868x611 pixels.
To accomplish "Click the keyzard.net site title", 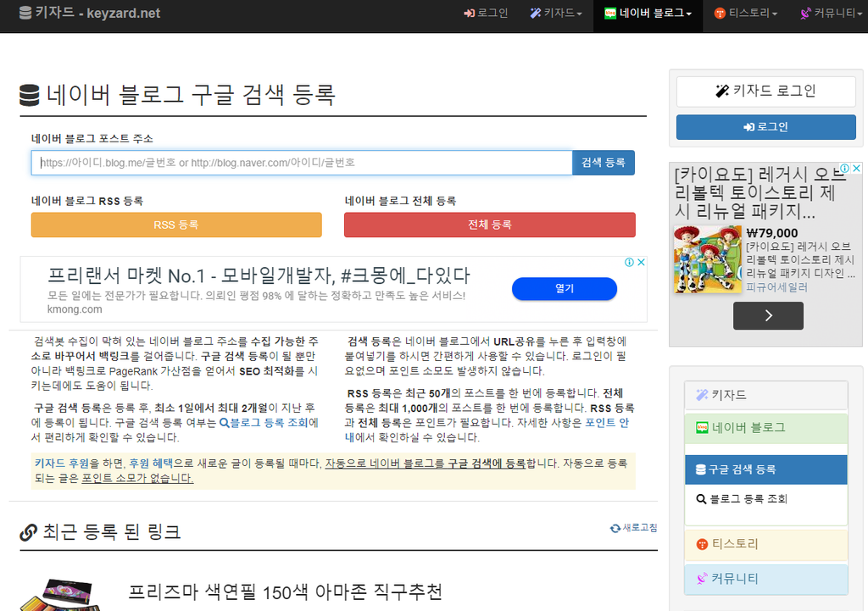I will [90, 13].
